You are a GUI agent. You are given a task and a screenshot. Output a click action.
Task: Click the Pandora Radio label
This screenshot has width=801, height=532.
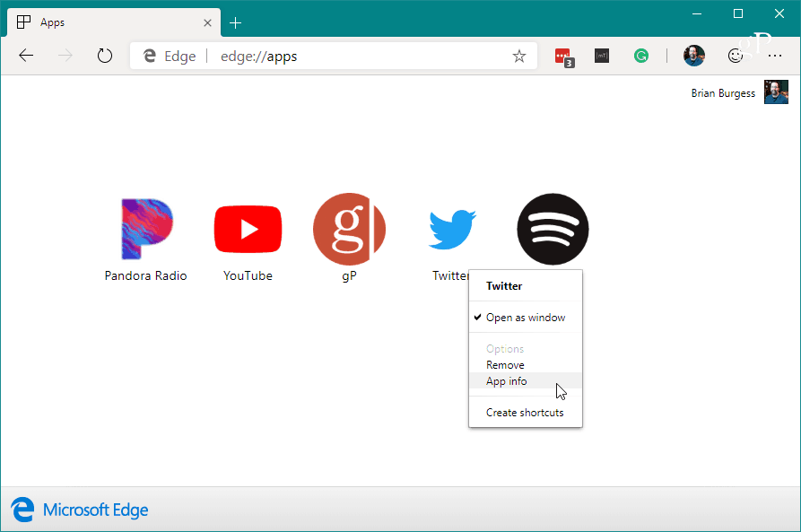coord(145,275)
